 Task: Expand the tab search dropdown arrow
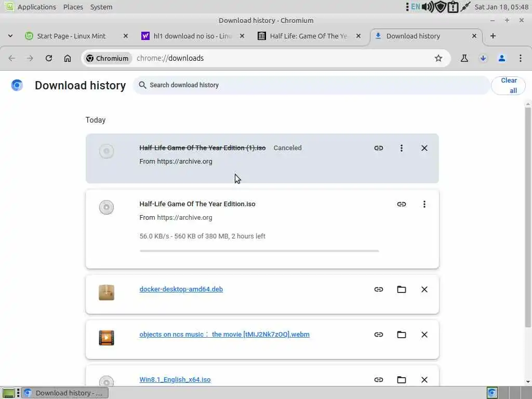10,36
